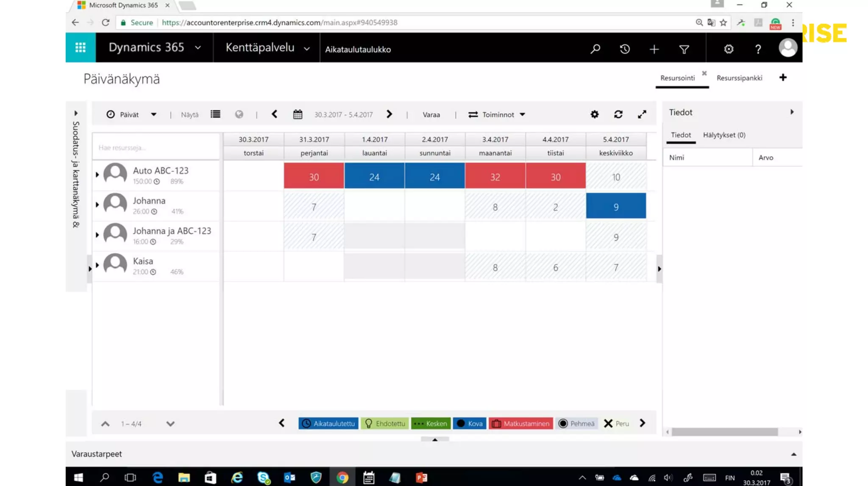Expand the Auto ABC-123 resource row
This screenshot has width=868, height=486.
[97, 175]
